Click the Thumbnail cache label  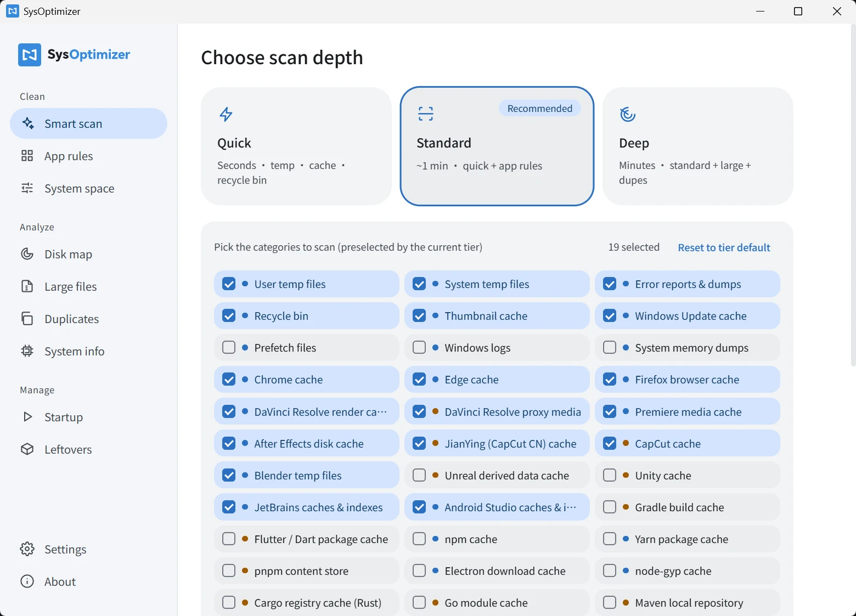pos(486,316)
